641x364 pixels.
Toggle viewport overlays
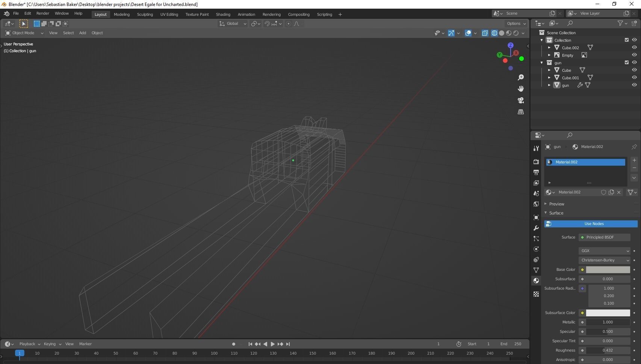tap(468, 33)
